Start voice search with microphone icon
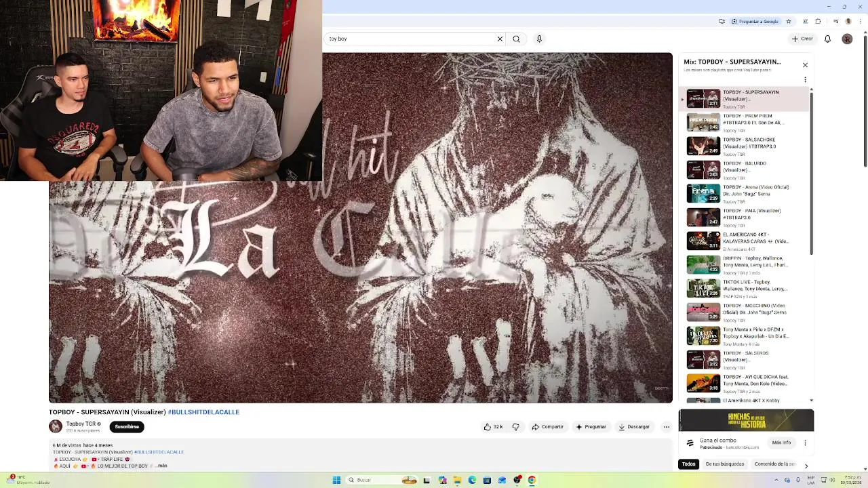 coord(539,39)
